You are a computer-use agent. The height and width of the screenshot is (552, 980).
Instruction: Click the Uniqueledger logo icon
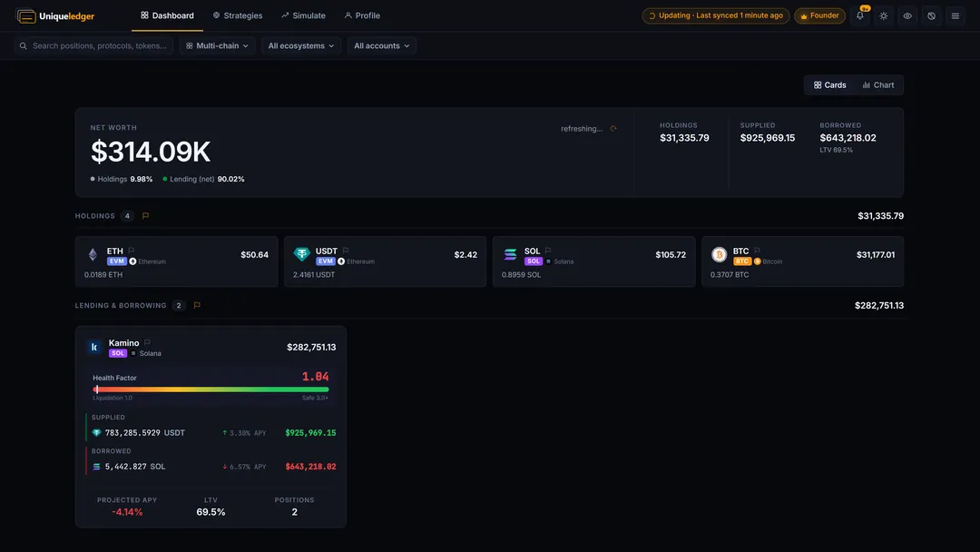[25, 16]
